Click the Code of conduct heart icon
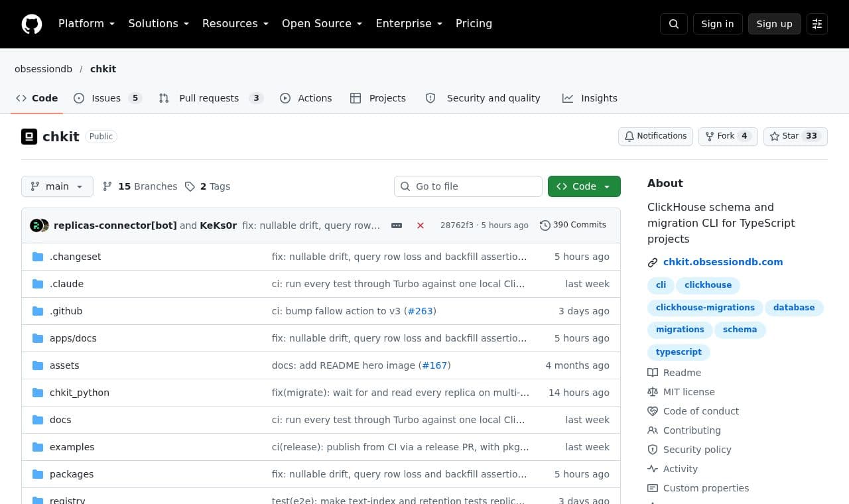The height and width of the screenshot is (504, 849). pos(653,411)
